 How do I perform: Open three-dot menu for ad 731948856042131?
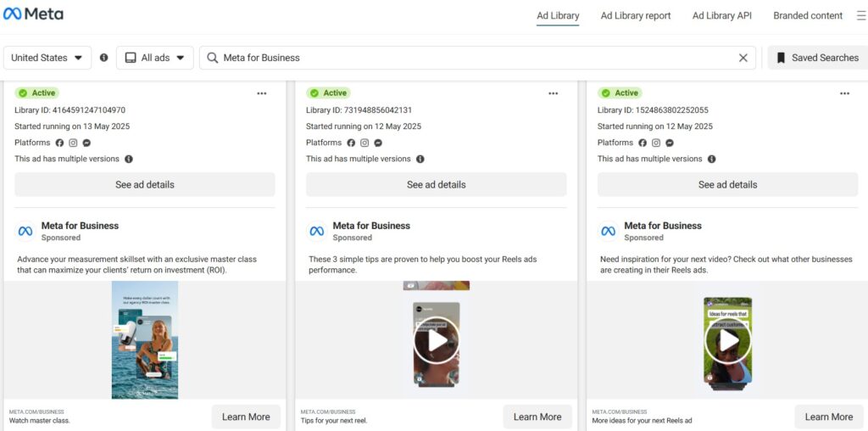coord(553,93)
